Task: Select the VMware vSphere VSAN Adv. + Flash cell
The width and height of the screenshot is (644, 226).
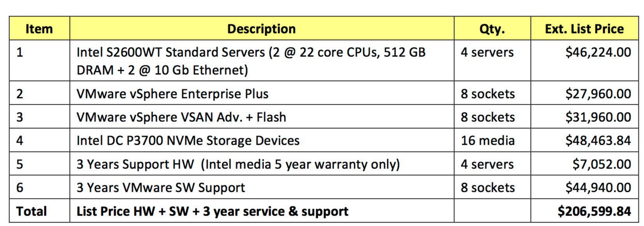Action: point(262,117)
